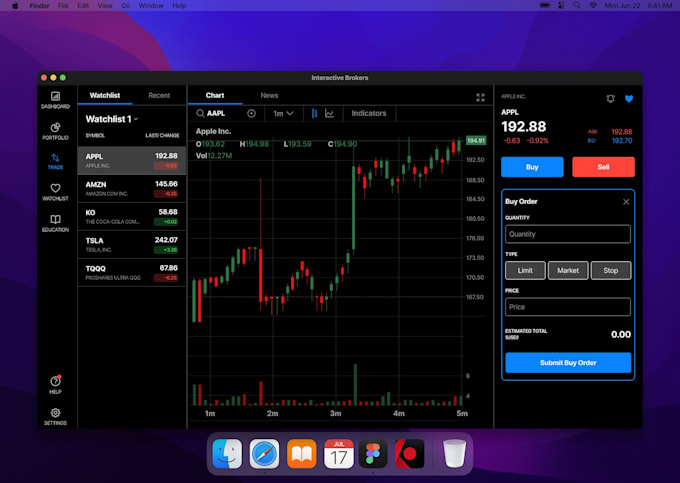The width and height of the screenshot is (680, 483).
Task: Open Finder from the dock
Action: point(227,454)
